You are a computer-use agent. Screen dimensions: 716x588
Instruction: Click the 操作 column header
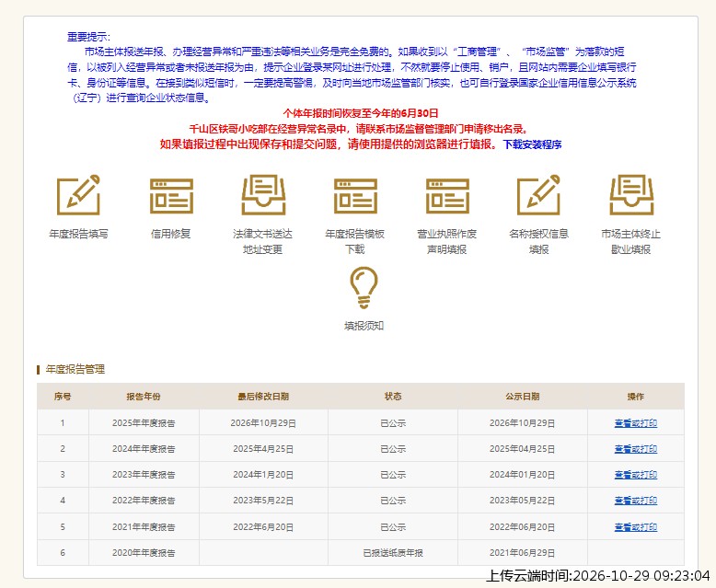[x=636, y=397]
